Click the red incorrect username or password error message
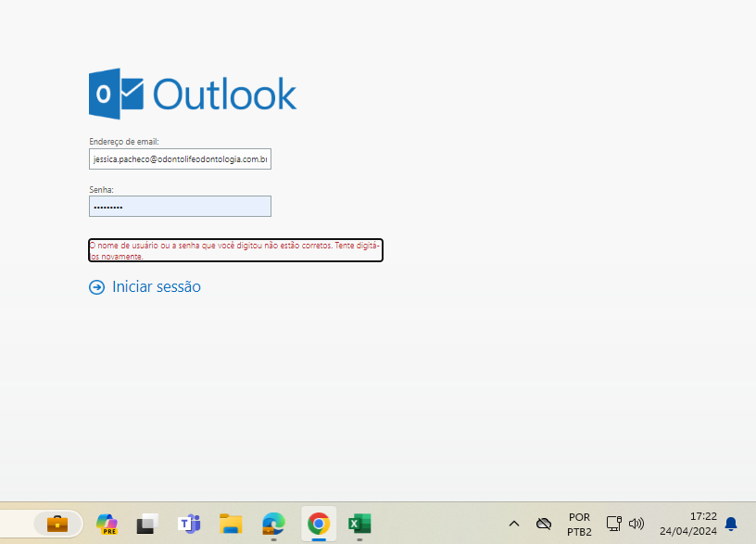This screenshot has width=756, height=544. pyautogui.click(x=235, y=250)
